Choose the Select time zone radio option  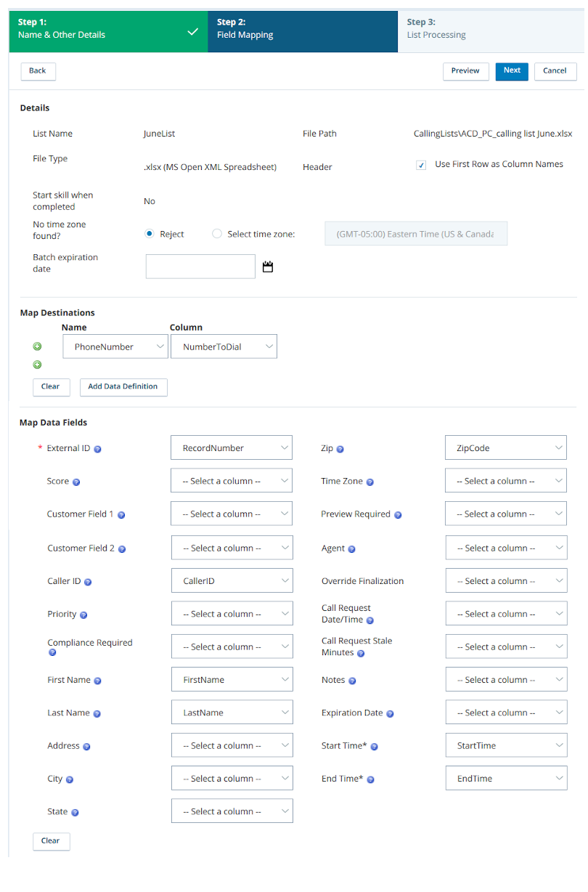click(x=217, y=234)
